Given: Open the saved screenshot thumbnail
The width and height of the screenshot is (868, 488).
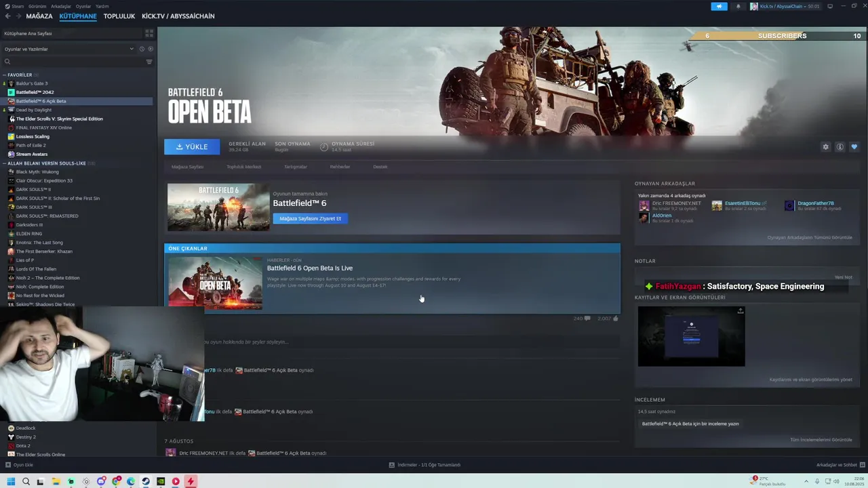Looking at the screenshot, I should [x=691, y=336].
